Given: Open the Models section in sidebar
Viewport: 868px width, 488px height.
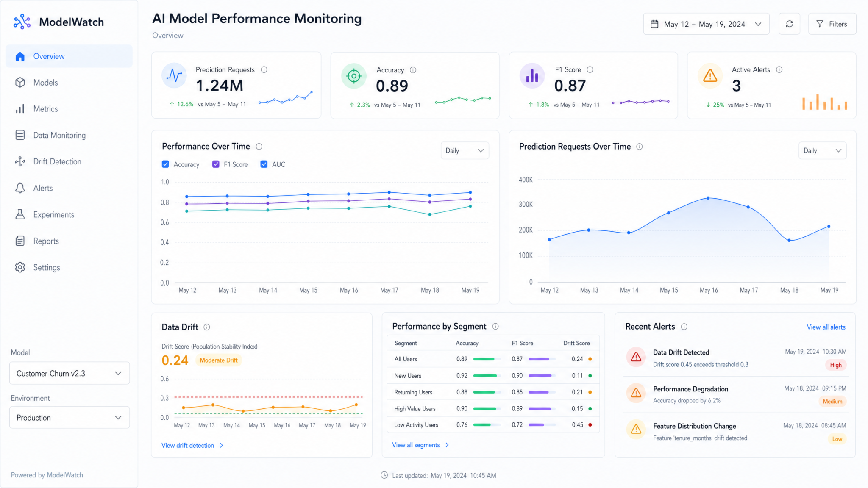Looking at the screenshot, I should (69, 83).
